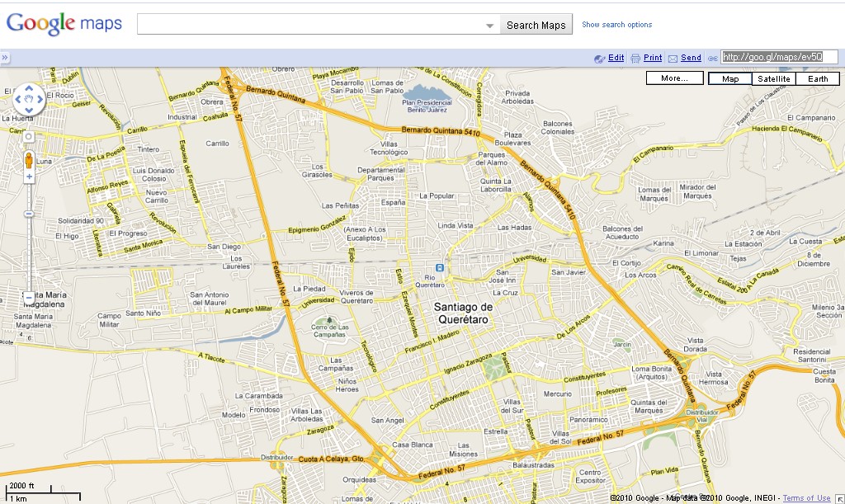Zoom in with the plus icon
This screenshot has width=845, height=504.
point(29,175)
